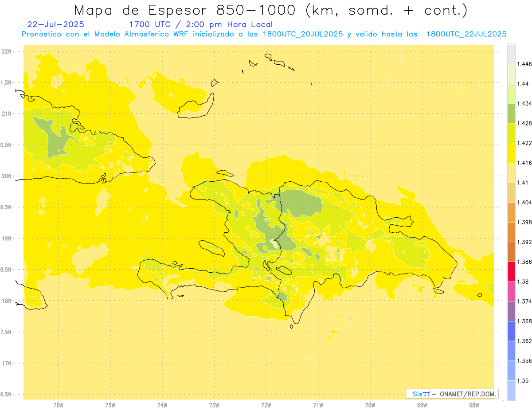Viewport: 532px width, 411px height.
Task: Select the tan legend swatch above 1.404
Action: [x=511, y=192]
